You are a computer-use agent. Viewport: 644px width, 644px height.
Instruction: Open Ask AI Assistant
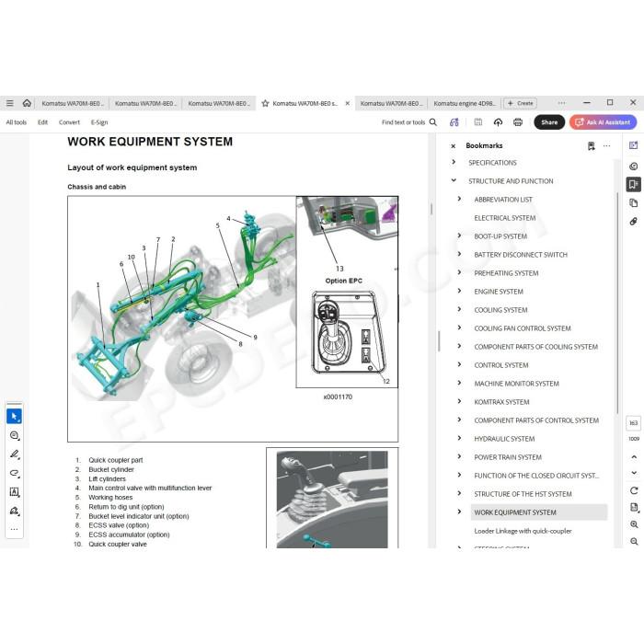tap(603, 122)
